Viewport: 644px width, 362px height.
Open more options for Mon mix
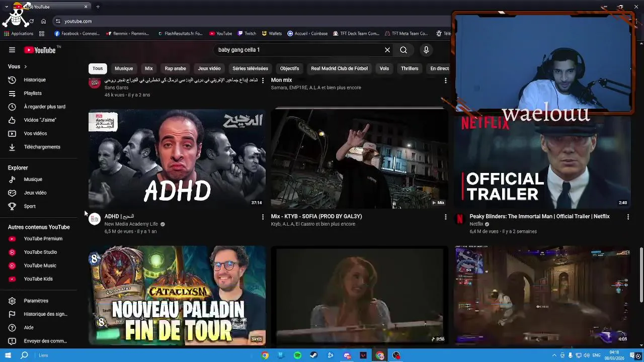point(445,80)
